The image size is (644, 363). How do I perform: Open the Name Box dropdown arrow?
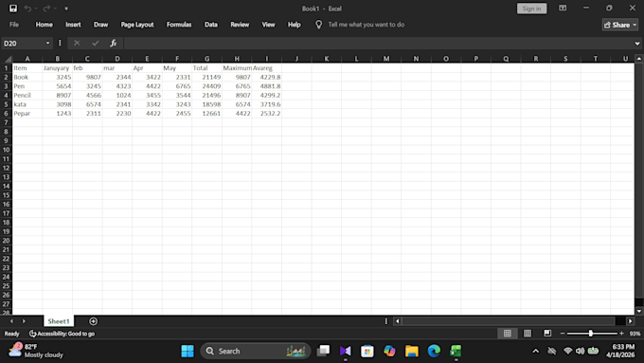(47, 44)
